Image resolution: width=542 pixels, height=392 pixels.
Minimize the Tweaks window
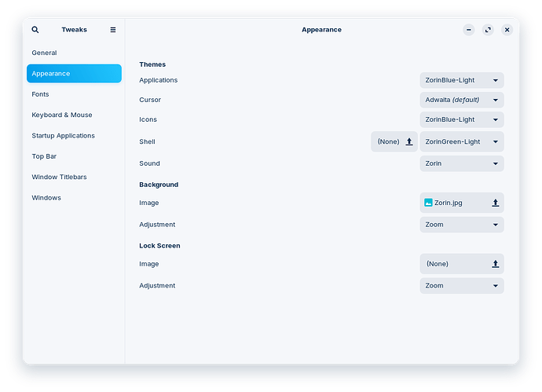tap(469, 30)
